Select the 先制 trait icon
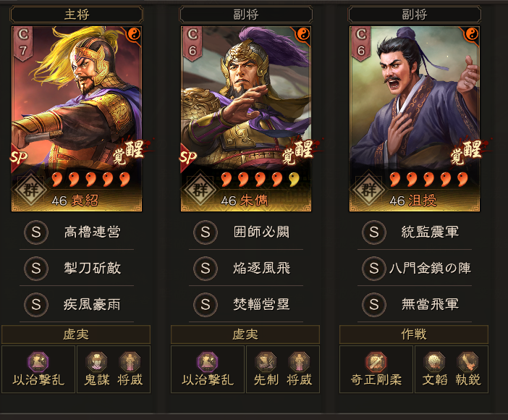 (x=266, y=362)
